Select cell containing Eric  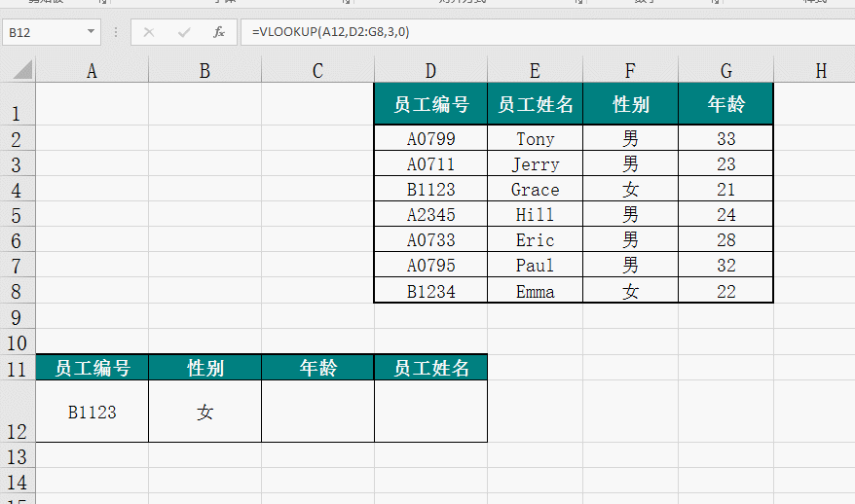535,239
